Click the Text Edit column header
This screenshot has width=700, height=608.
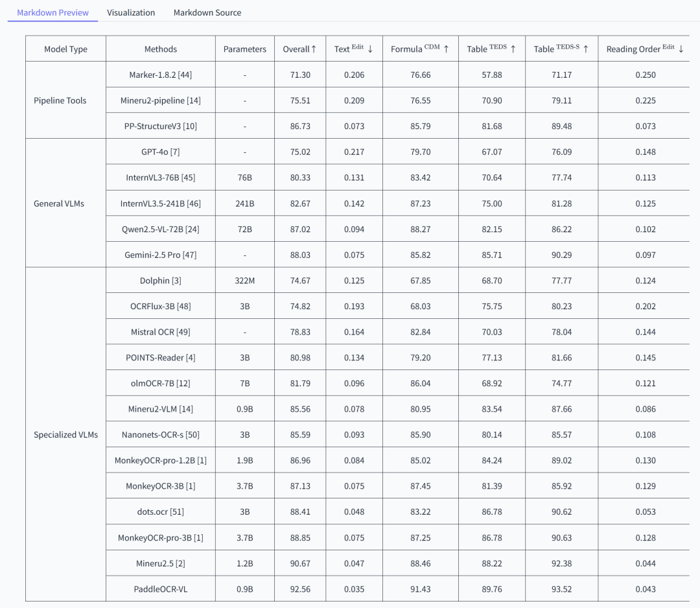click(x=355, y=49)
